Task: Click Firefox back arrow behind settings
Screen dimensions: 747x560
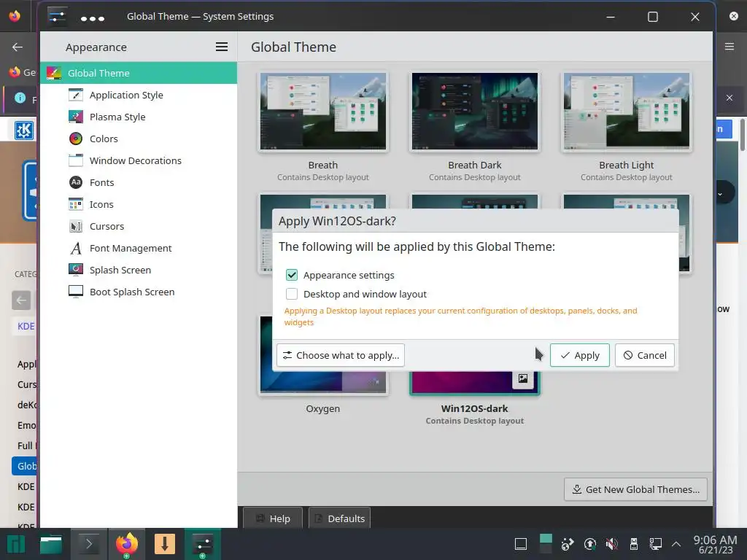Action: point(18,47)
